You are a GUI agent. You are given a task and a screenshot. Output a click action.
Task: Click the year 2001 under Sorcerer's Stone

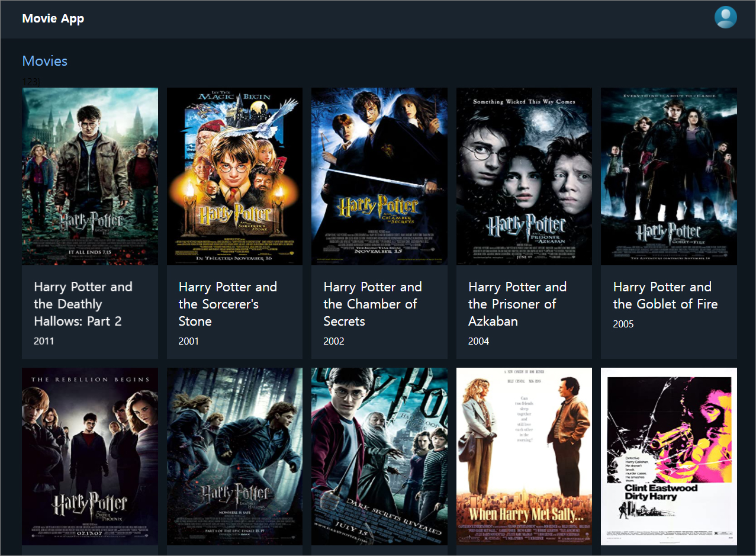(189, 341)
